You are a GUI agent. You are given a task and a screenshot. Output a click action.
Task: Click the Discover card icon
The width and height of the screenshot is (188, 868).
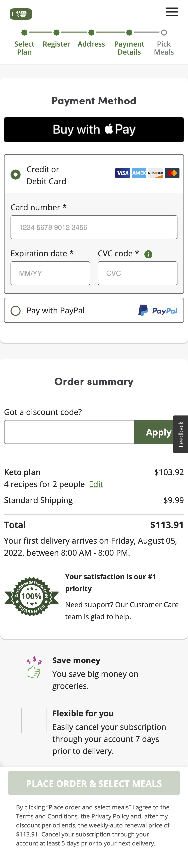point(155,173)
